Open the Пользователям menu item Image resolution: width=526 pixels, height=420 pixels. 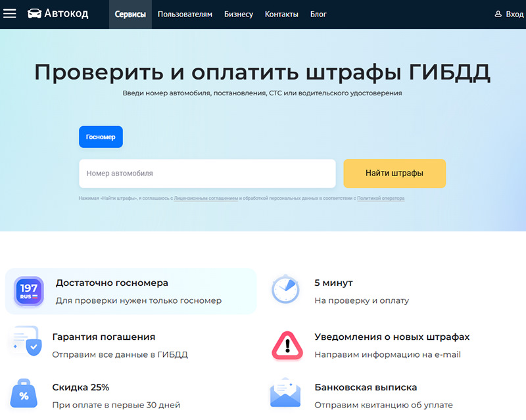pos(185,14)
